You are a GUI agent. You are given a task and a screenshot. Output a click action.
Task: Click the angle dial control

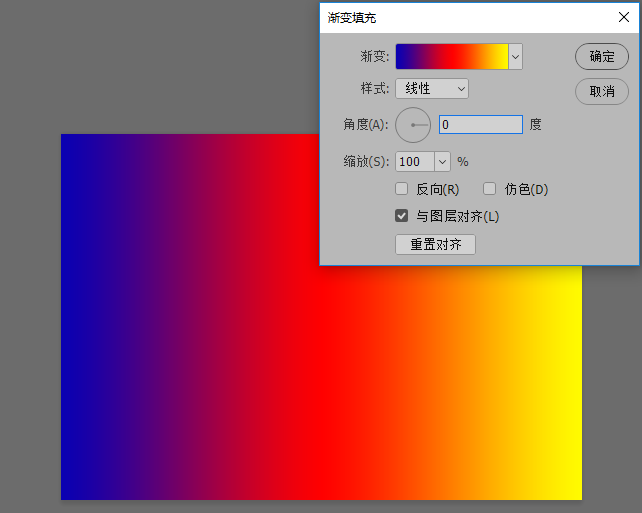413,125
